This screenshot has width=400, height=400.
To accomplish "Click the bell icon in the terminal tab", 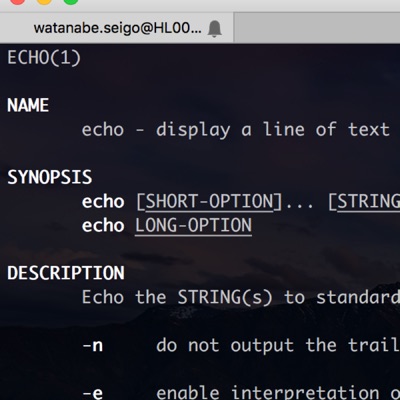I will 215,28.
